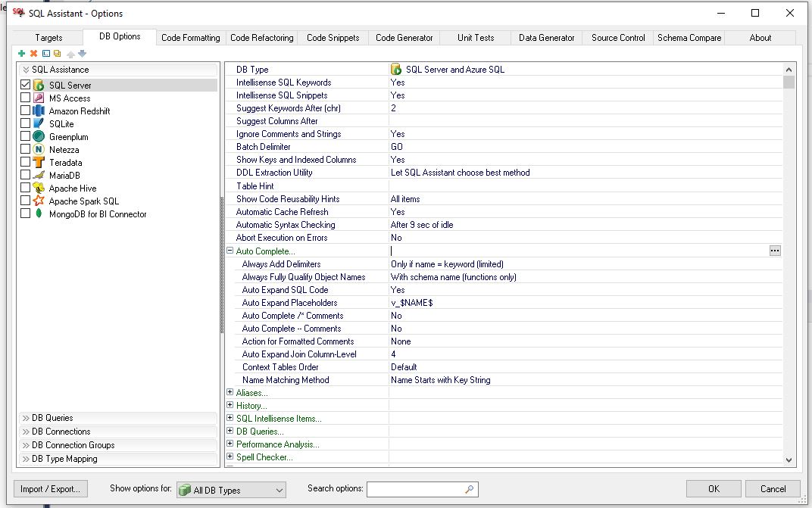Switch to the Data Generator tab
This screenshot has height=508, width=812.
click(x=547, y=38)
